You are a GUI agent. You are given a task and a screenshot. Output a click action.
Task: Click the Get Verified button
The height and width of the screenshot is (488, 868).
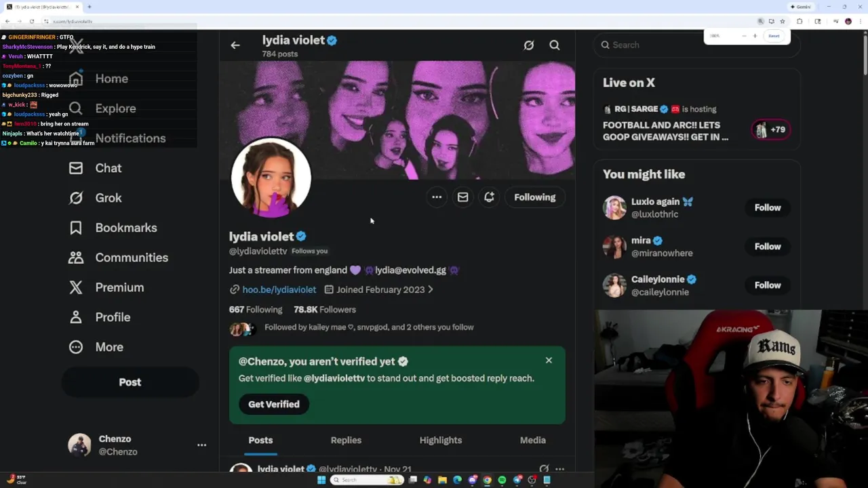[274, 404]
